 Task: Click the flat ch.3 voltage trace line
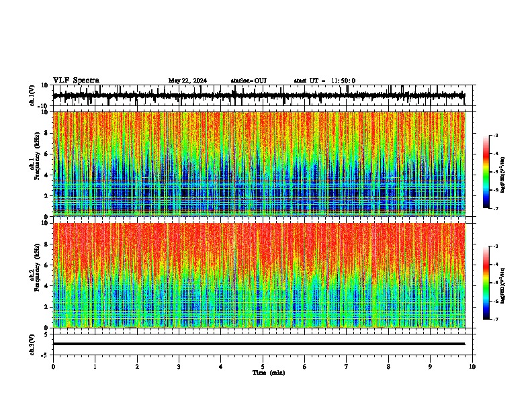259,344
